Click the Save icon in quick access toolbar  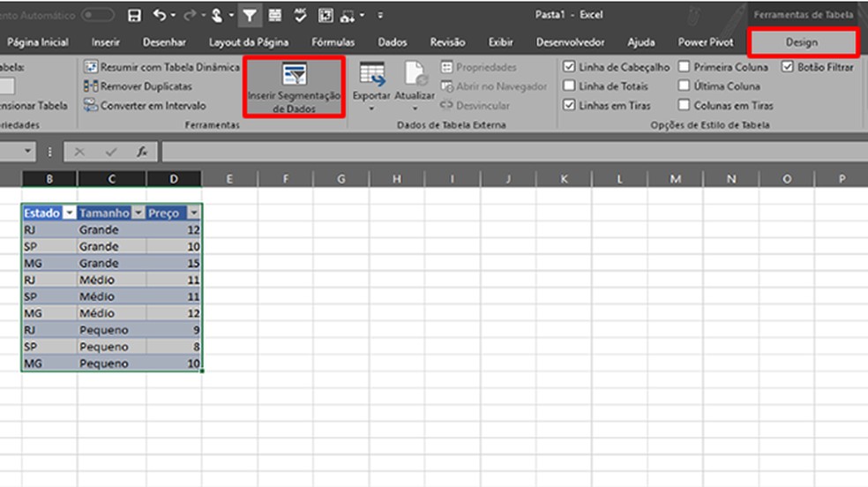[134, 16]
